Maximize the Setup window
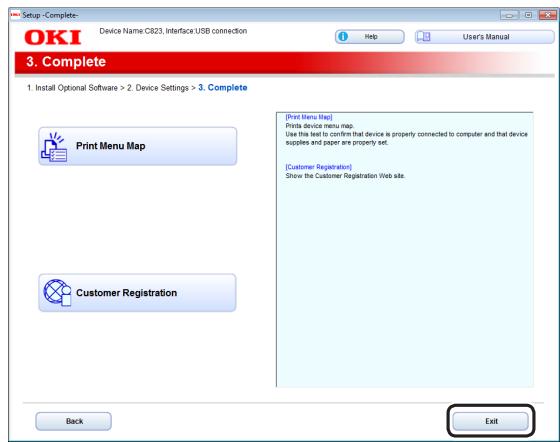This screenshot has width=560, height=442. (x=528, y=15)
